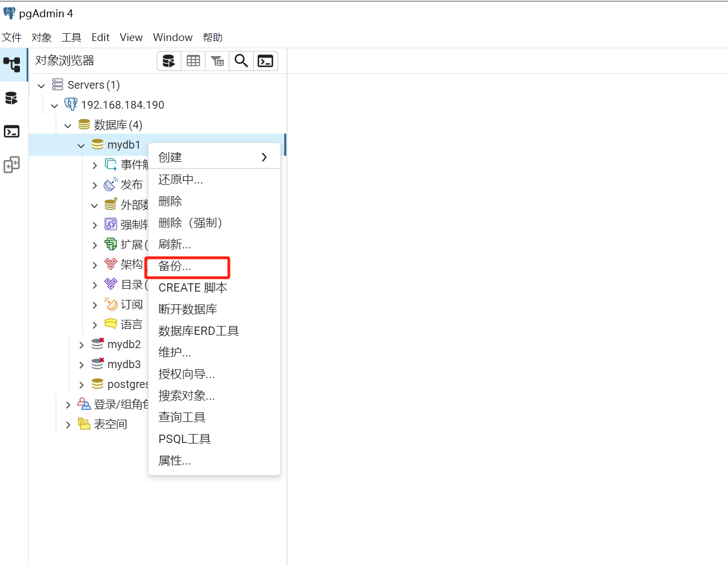The width and height of the screenshot is (728, 566).
Task: Open Query Tool from browser toolbar
Action: click(169, 61)
